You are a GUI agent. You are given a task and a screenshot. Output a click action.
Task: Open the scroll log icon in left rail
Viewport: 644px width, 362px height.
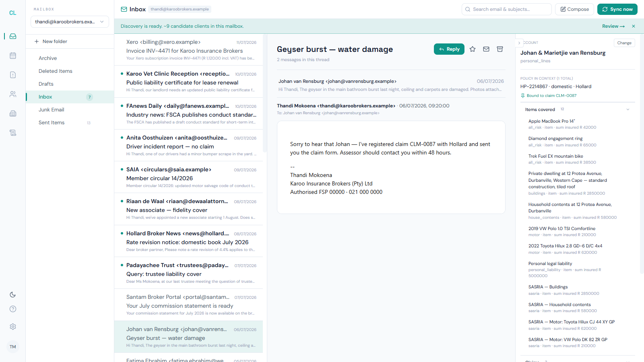click(13, 133)
